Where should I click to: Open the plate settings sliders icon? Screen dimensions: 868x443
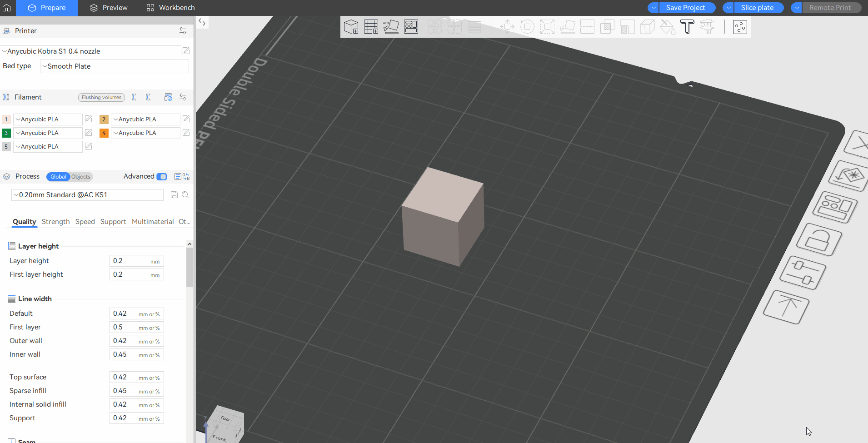803,273
